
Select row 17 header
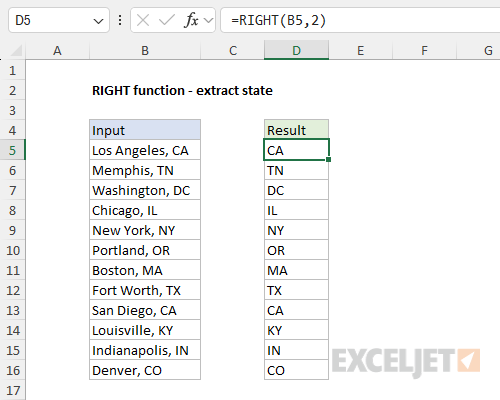(x=13, y=390)
